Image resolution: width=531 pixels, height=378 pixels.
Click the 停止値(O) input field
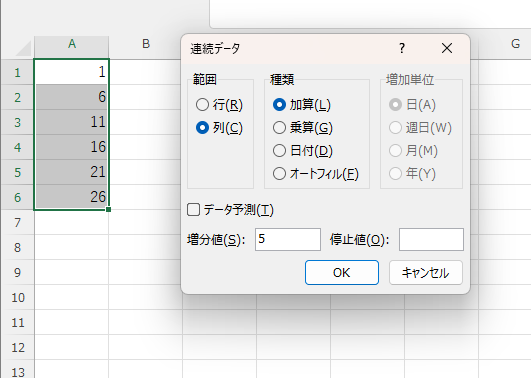(x=431, y=239)
